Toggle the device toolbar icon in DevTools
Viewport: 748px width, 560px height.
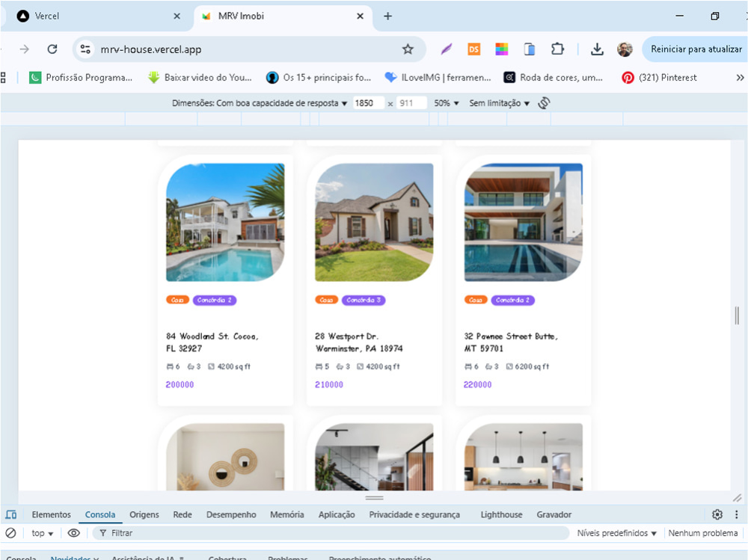tap(11, 514)
